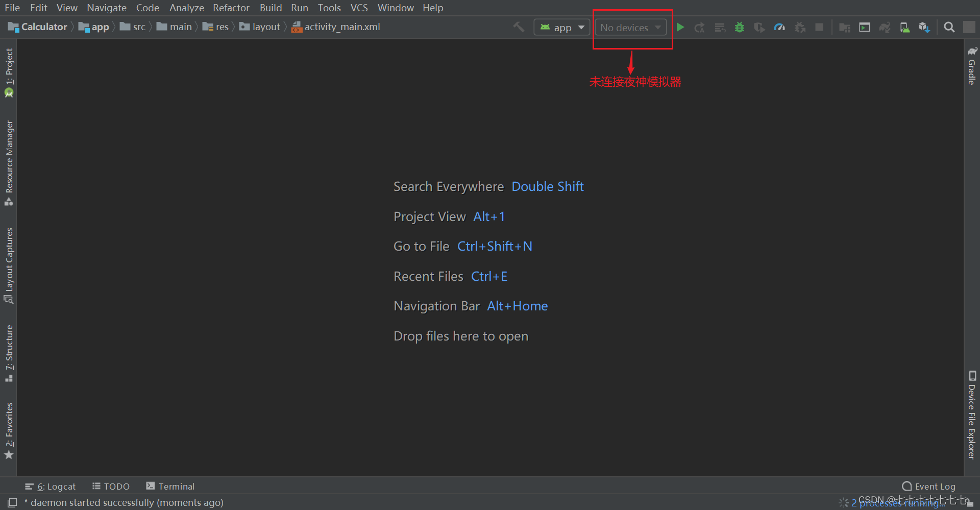Click the Stop square icon
Screen dimensions: 980x510
(819, 27)
